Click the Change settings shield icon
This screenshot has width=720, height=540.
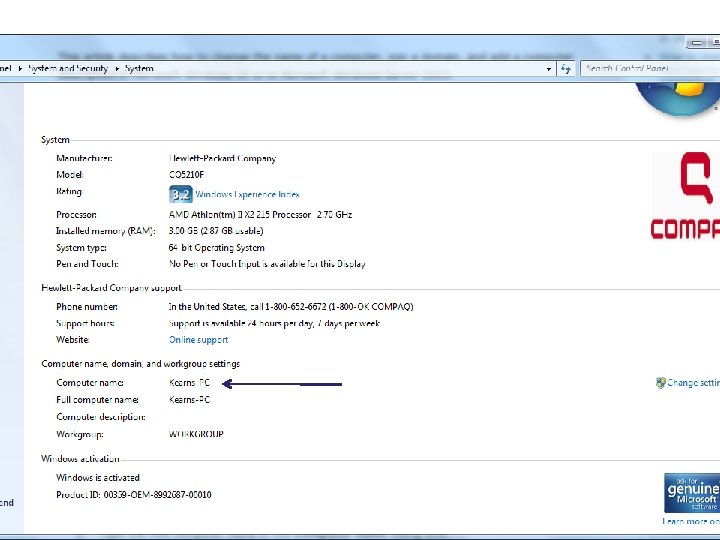(660, 383)
